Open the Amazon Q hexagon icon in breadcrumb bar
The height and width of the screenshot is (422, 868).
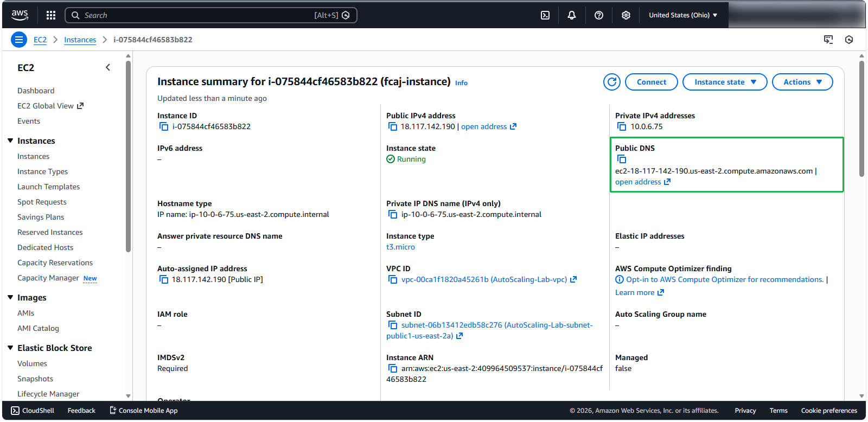pyautogui.click(x=849, y=40)
